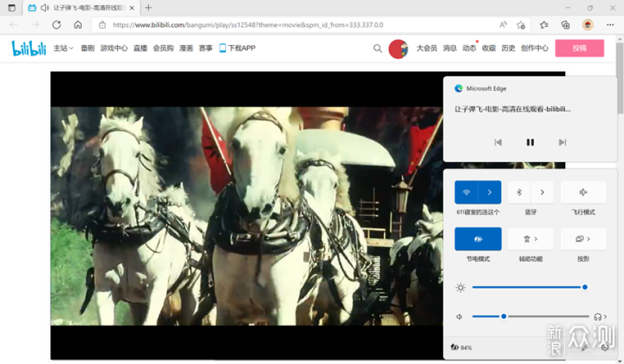Open Collections in Edge toolbar
This screenshot has height=364, width=624.
click(x=565, y=25)
